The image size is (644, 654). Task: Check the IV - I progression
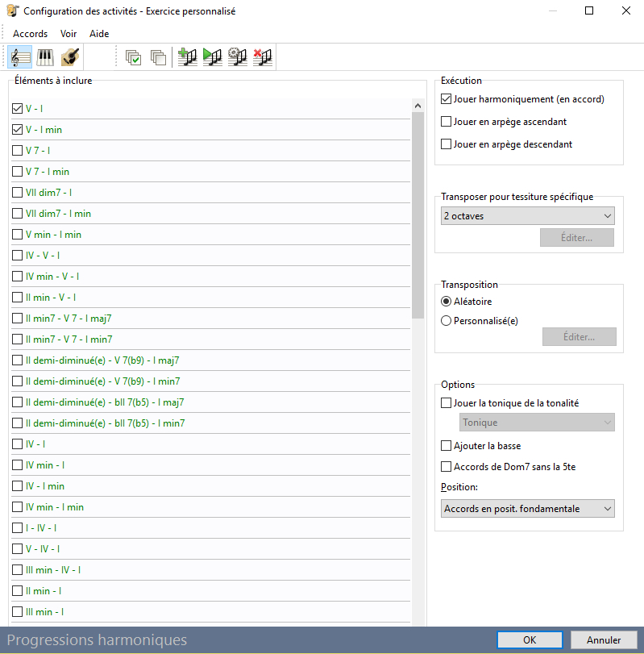pyautogui.click(x=17, y=444)
